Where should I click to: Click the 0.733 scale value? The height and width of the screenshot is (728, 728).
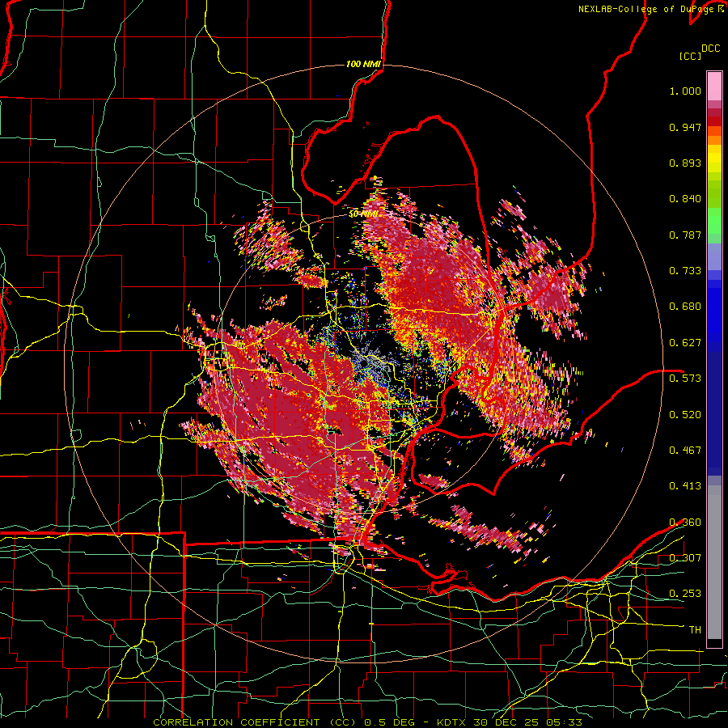pos(685,271)
